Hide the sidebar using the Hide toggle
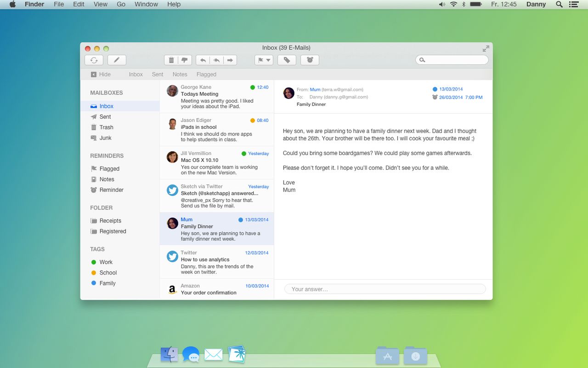The image size is (588, 368). [x=101, y=75]
